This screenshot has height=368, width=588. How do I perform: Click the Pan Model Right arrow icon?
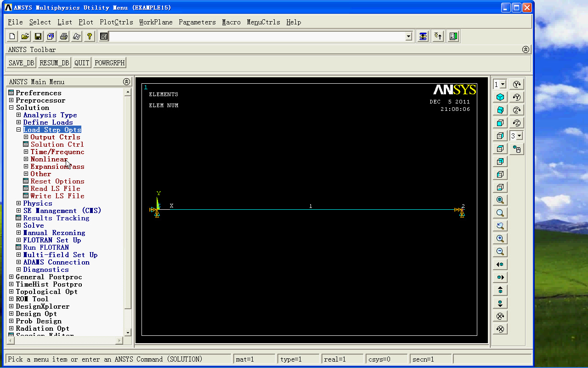[500, 277]
